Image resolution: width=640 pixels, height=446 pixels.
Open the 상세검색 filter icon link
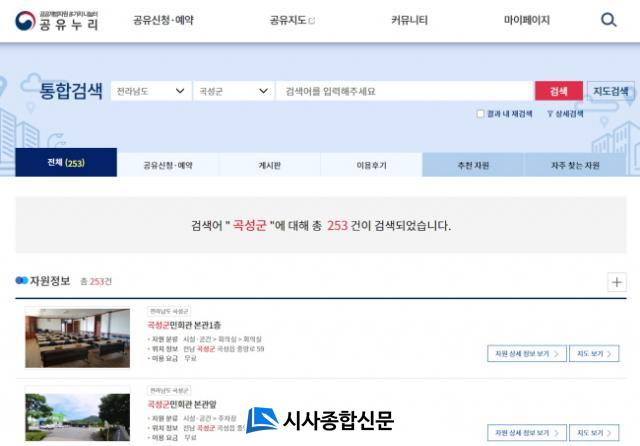coord(565,114)
